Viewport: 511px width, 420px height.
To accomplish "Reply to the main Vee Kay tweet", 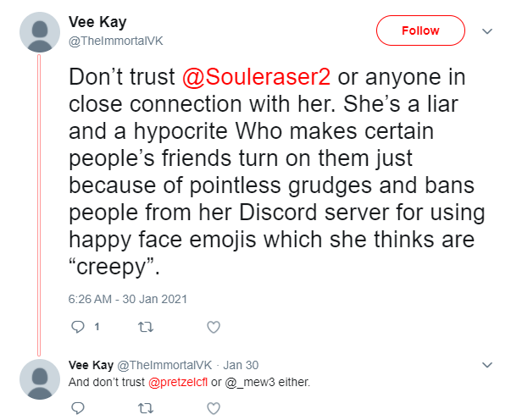I will 78,327.
